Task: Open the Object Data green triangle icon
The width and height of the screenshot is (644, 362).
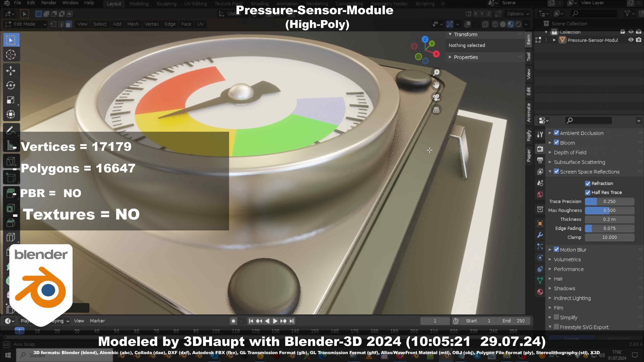Action: 540,280
